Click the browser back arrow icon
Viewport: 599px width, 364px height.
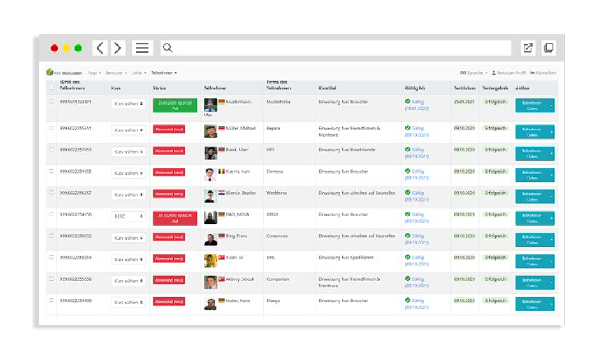pyautogui.click(x=101, y=48)
